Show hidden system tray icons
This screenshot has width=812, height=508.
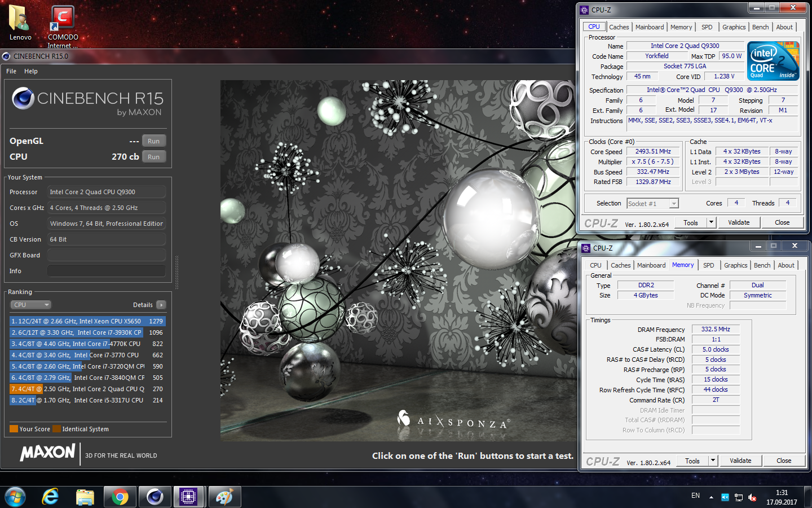tap(711, 497)
